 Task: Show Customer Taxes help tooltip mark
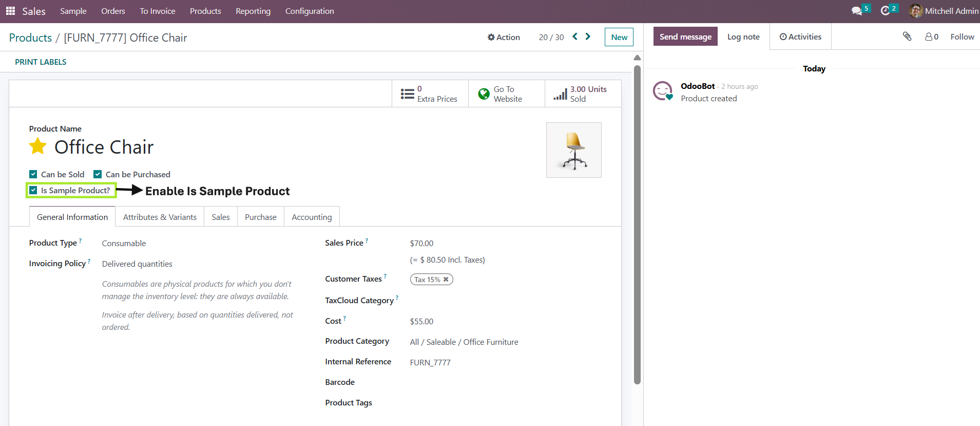(385, 276)
